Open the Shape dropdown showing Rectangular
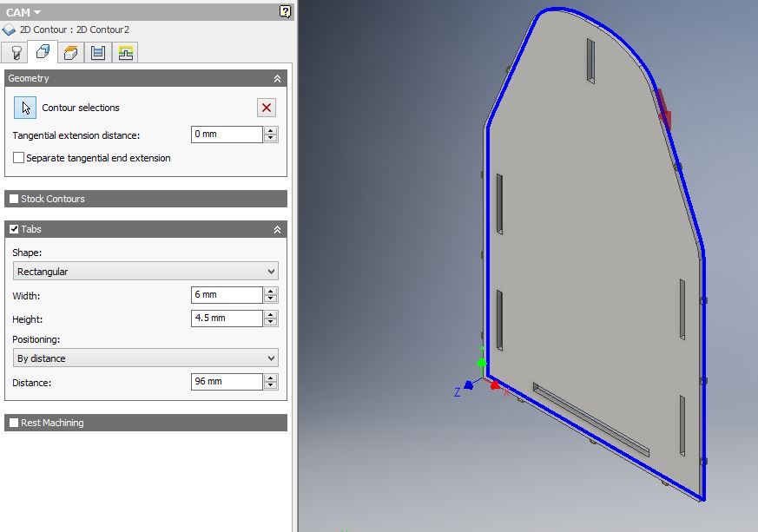This screenshot has width=758, height=532. pyautogui.click(x=146, y=271)
